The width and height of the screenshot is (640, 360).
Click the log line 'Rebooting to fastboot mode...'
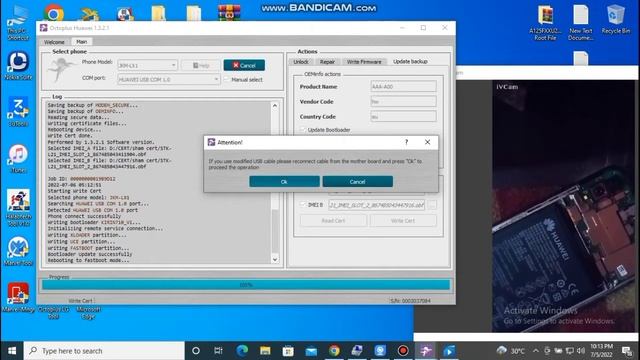pos(88,260)
